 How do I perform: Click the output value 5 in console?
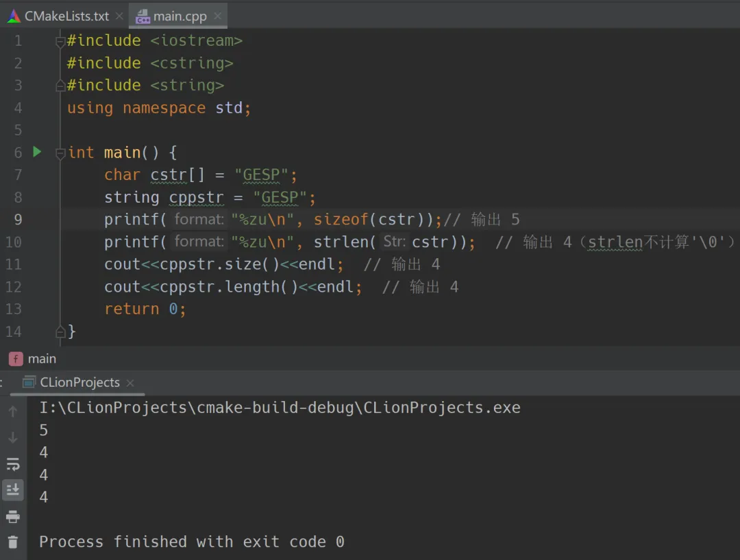43,430
